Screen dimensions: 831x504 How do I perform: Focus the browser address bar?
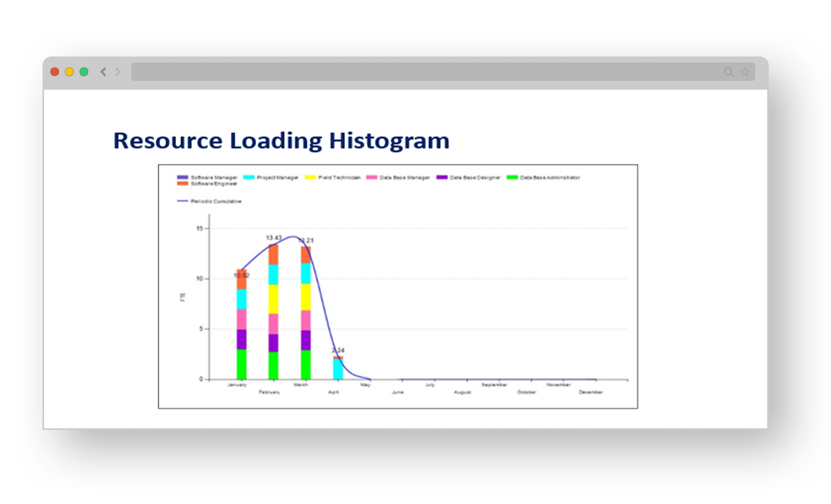(443, 72)
